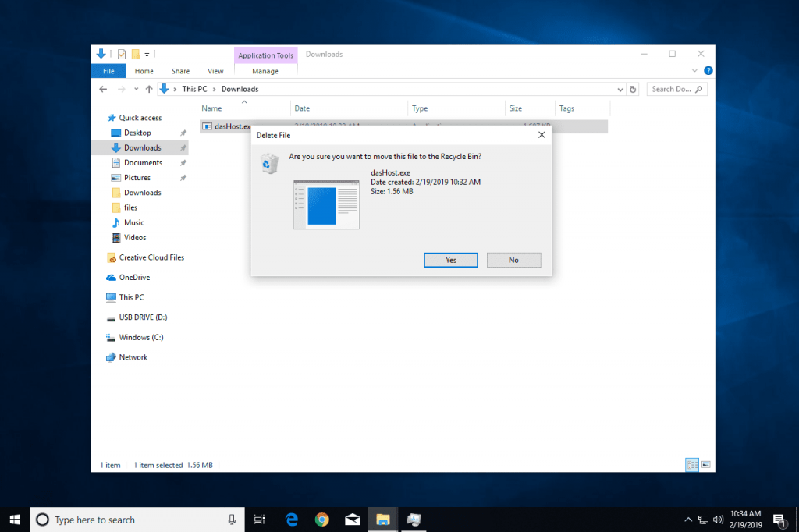
Task: Click the New Folder icon in Quick Access toolbar
Action: pyautogui.click(x=134, y=54)
